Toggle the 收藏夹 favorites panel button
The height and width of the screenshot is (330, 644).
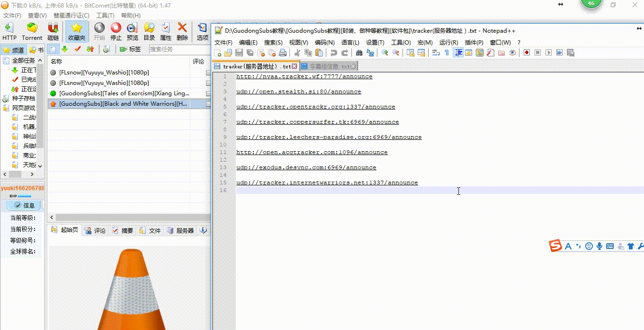(77, 31)
